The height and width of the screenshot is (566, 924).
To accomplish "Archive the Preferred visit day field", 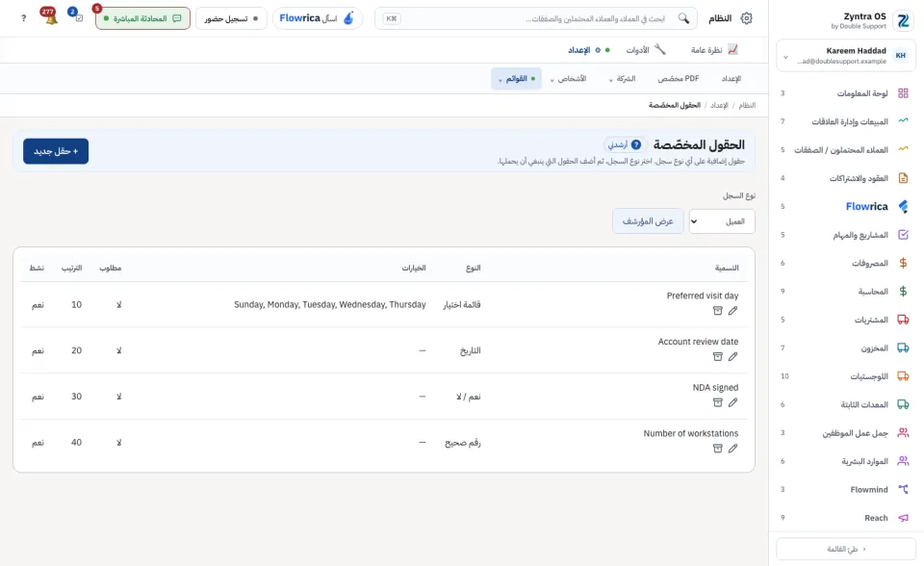I will pos(718,311).
